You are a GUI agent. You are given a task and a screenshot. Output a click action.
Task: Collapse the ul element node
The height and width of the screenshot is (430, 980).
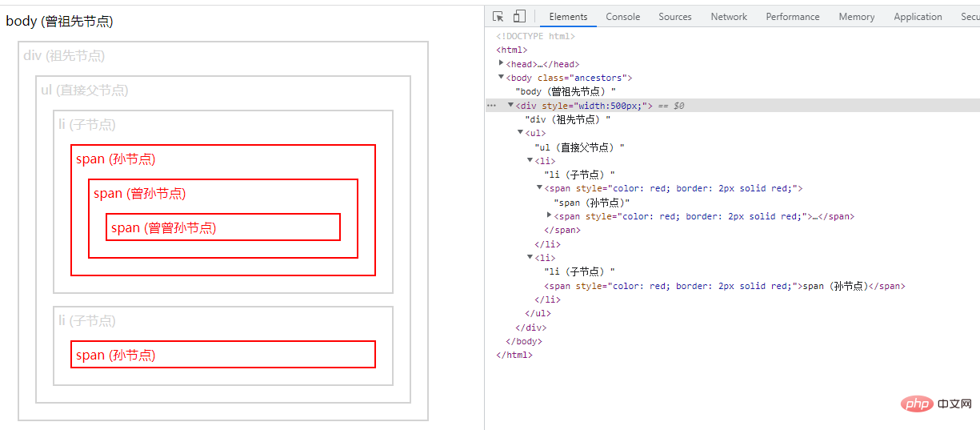[521, 133]
